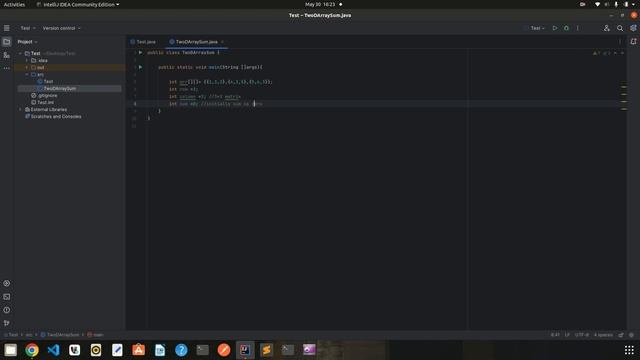The height and width of the screenshot is (360, 640).
Task: Open the main hamburger menu
Action: [7, 28]
